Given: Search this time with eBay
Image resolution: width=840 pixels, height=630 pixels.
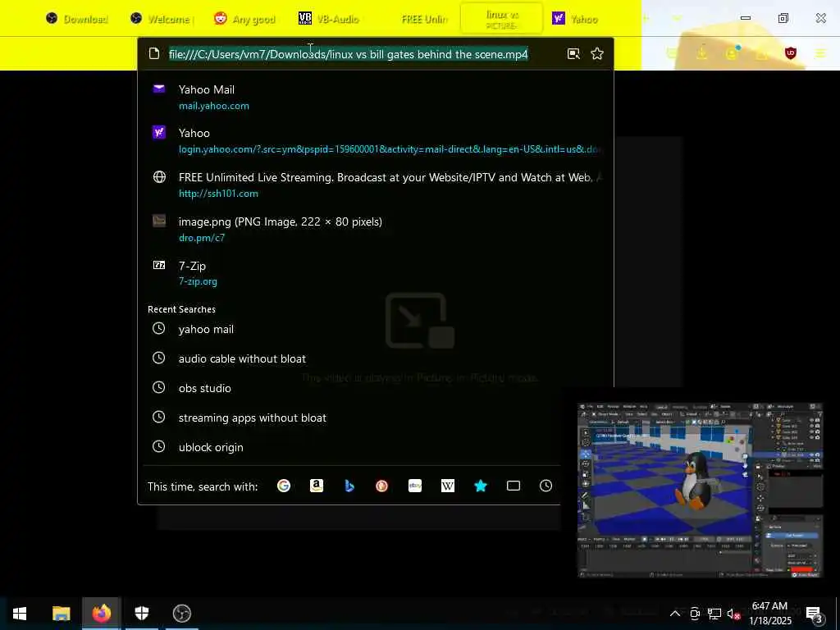Looking at the screenshot, I should [415, 486].
